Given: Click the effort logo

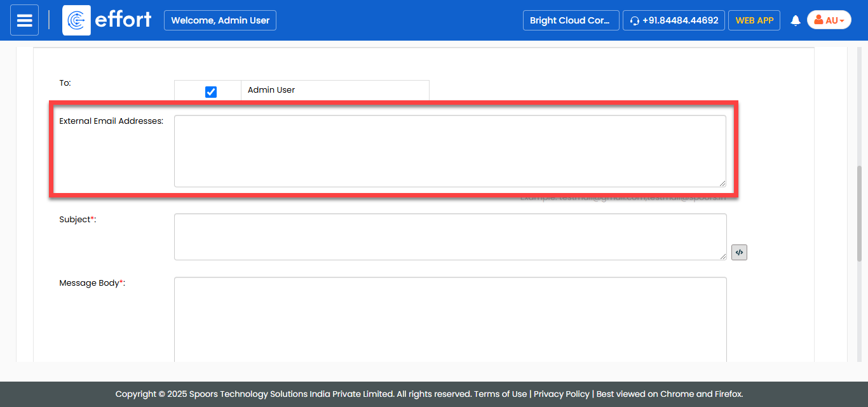Looking at the screenshot, I should [x=107, y=20].
